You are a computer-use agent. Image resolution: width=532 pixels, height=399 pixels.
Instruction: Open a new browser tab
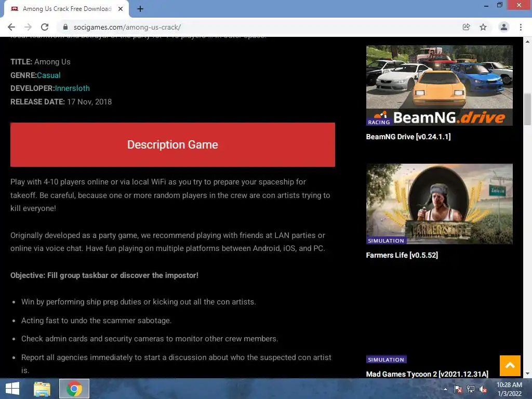coord(140,9)
